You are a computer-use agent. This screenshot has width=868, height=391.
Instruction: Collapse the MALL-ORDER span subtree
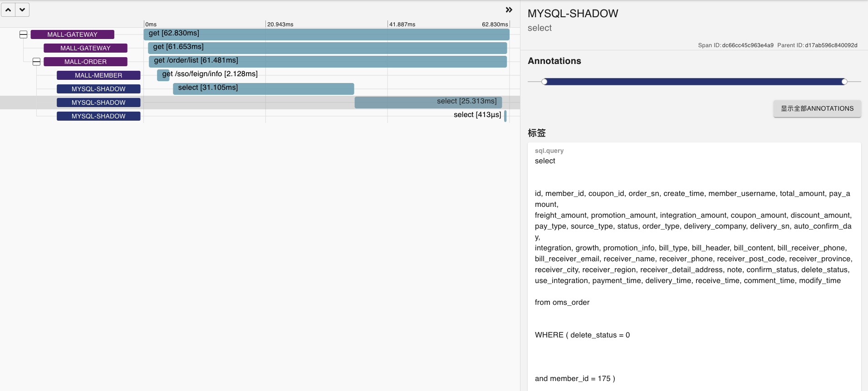tap(37, 62)
